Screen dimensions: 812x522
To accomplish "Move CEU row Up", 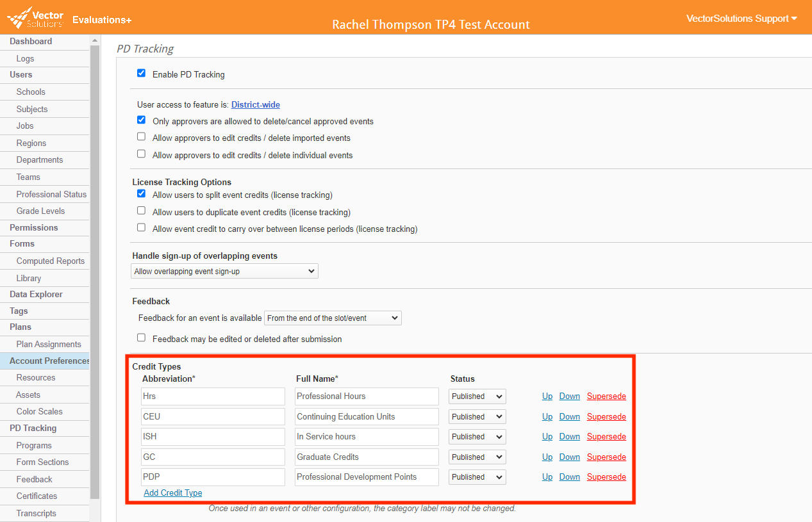I will pyautogui.click(x=547, y=417).
